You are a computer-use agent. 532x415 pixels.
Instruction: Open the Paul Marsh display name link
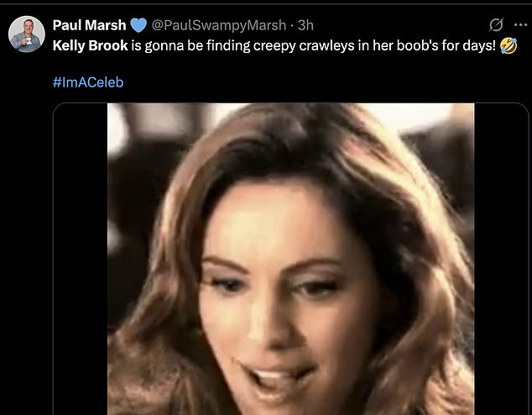[x=88, y=24]
